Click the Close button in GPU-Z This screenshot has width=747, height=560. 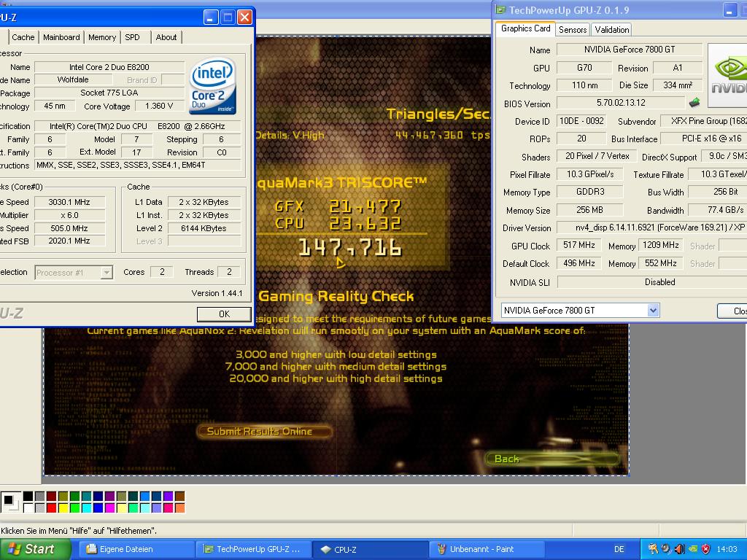pos(732,311)
